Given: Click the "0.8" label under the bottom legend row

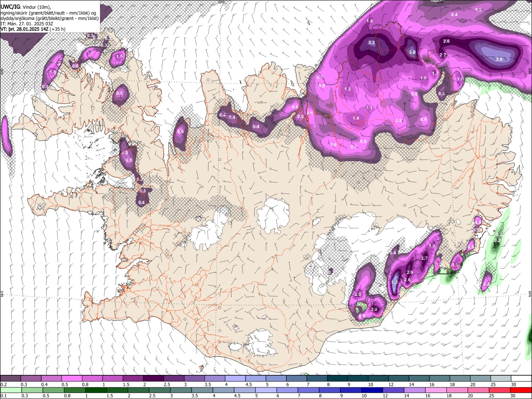Looking at the screenshot, I should 68,396.
